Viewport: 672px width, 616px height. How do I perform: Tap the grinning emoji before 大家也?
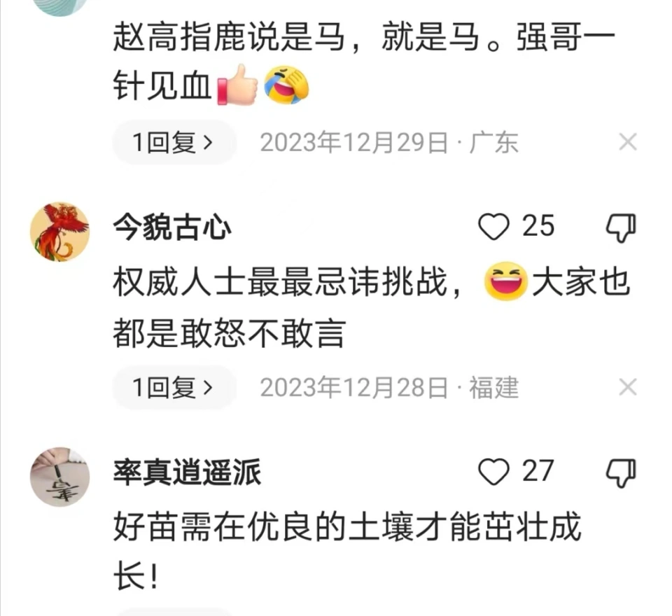coord(505,281)
